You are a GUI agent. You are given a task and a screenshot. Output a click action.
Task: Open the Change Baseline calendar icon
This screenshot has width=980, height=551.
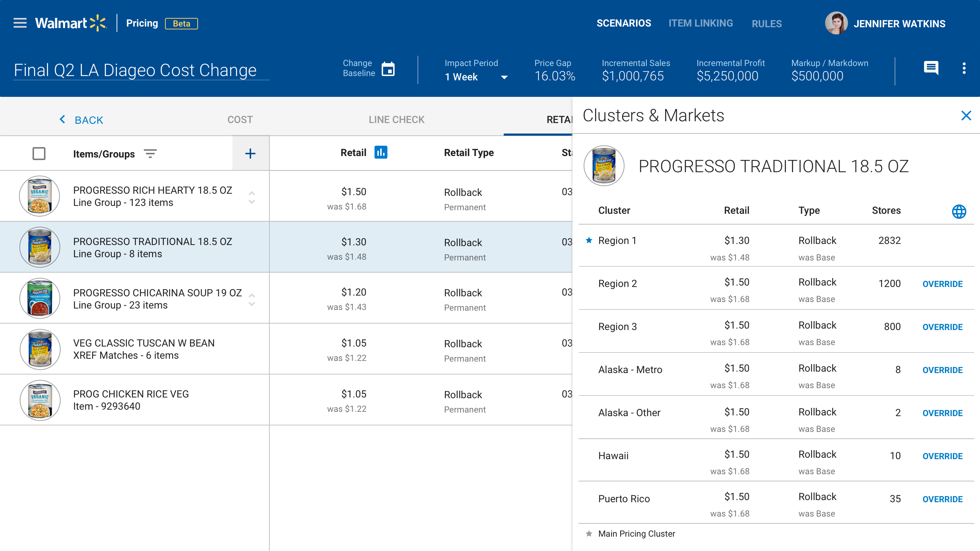[388, 69]
